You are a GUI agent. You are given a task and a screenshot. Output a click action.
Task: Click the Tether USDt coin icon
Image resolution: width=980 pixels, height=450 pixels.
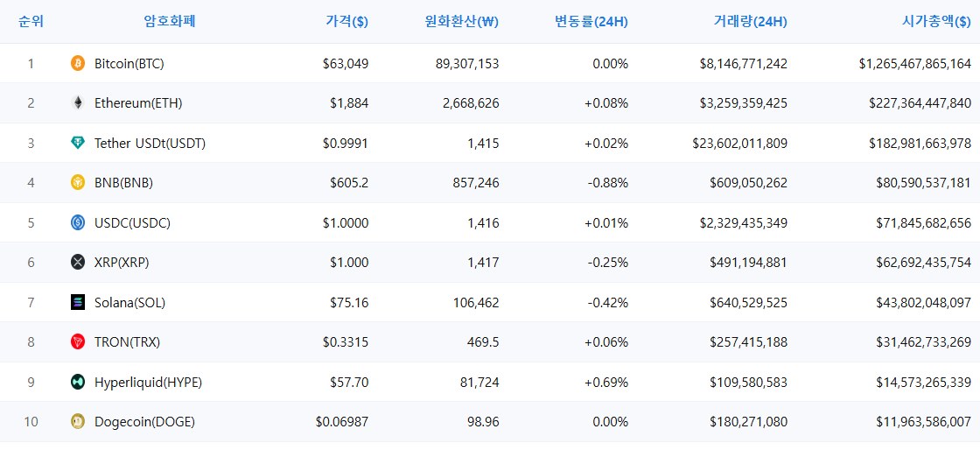pyautogui.click(x=78, y=143)
